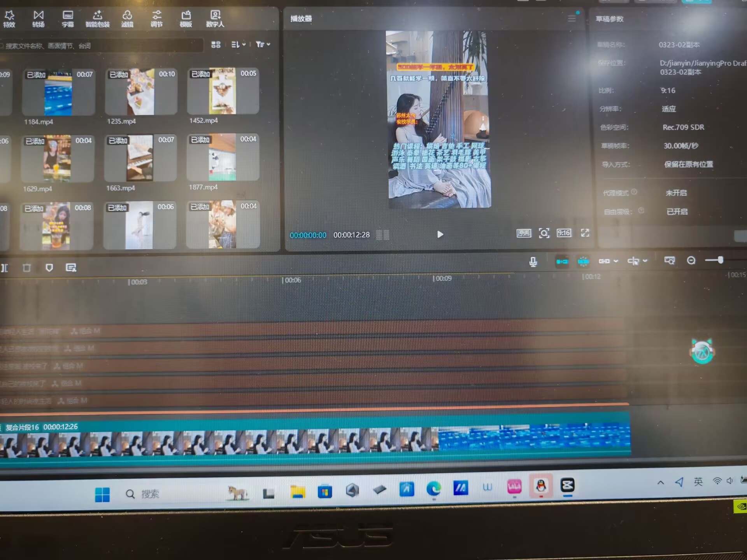This screenshot has height=560, width=747.
Task: Open the 字幕 captions tab
Action: (68, 18)
